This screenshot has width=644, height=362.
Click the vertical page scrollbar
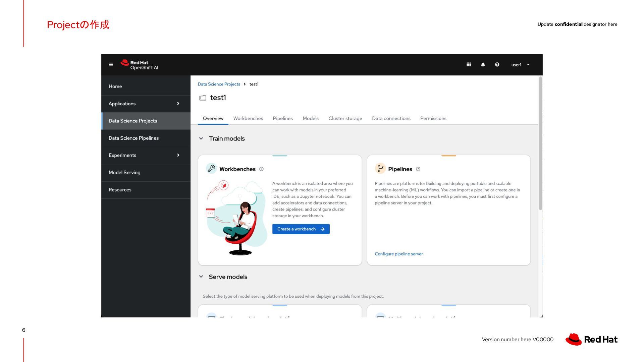[540, 144]
